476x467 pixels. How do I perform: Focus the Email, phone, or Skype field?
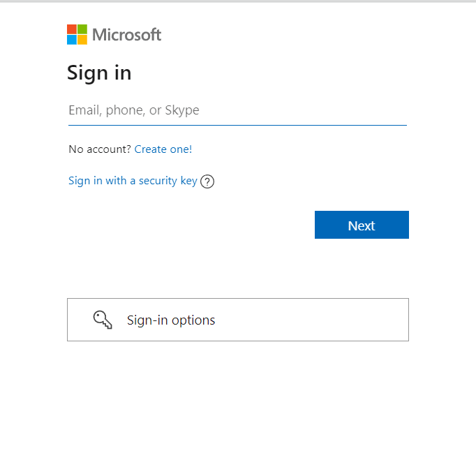click(x=237, y=110)
